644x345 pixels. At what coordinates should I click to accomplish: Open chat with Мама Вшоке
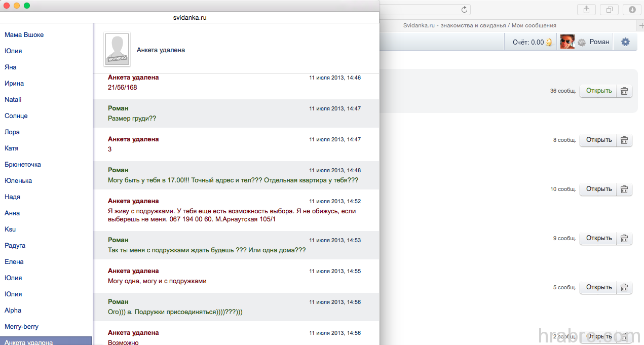pyautogui.click(x=24, y=35)
